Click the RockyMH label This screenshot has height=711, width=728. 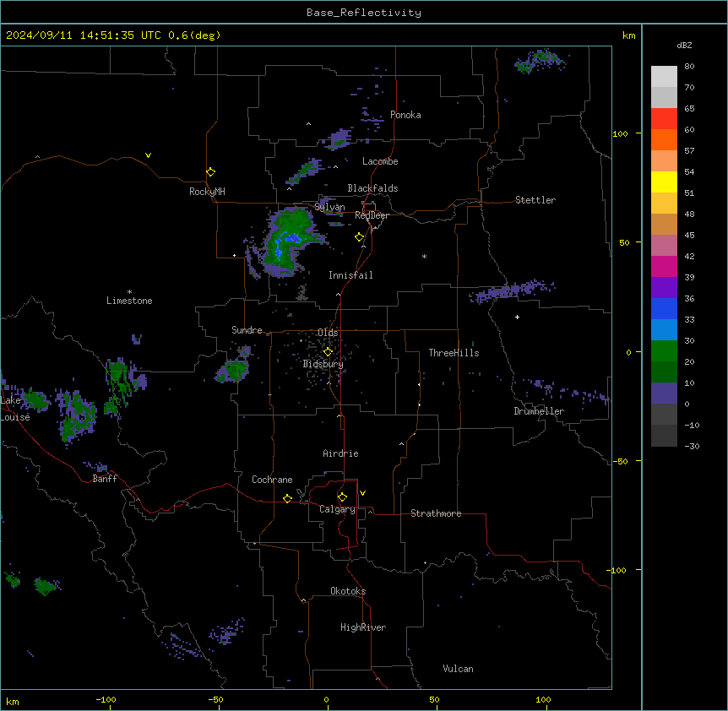[207, 192]
